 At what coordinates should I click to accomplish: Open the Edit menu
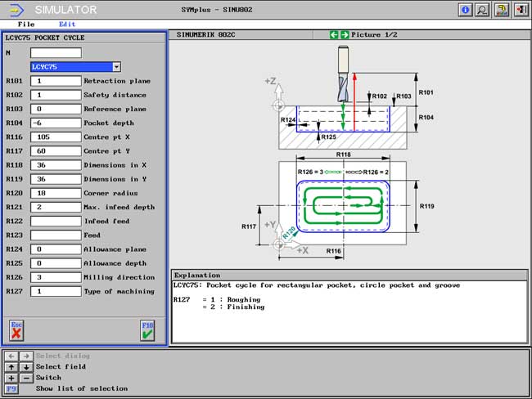(67, 25)
